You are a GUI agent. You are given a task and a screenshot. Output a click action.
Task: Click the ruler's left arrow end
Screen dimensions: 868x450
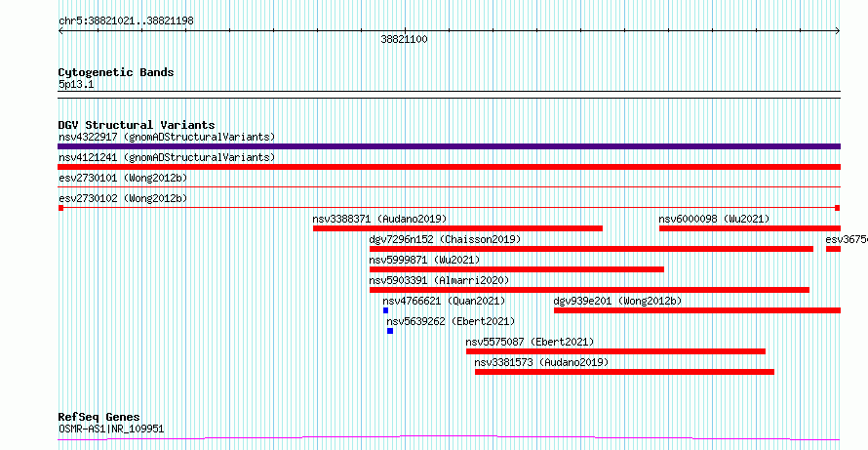tap(60, 31)
